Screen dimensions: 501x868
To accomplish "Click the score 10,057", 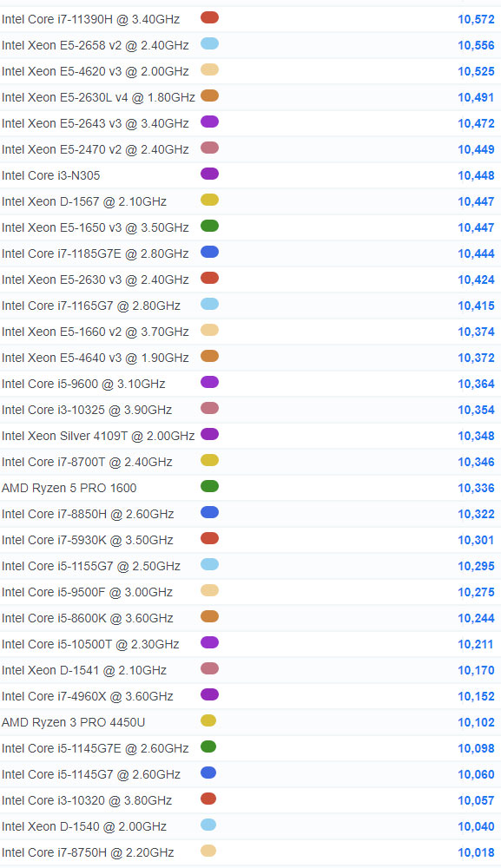I will [476, 800].
